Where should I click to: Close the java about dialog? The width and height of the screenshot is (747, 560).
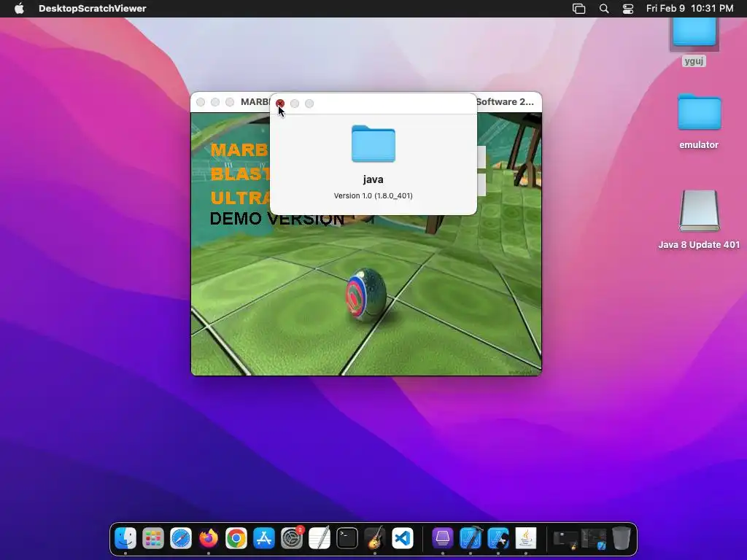coord(280,104)
